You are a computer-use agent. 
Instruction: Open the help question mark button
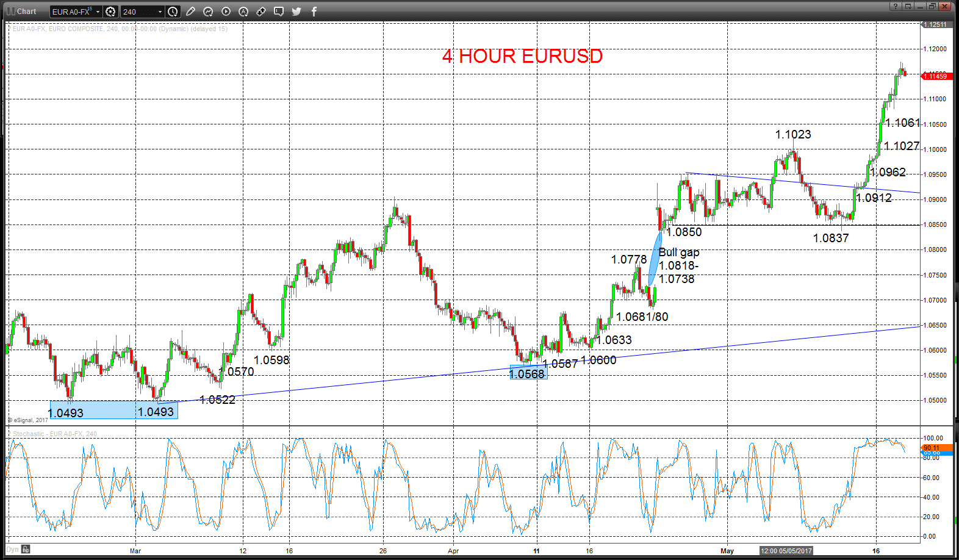coord(895,6)
